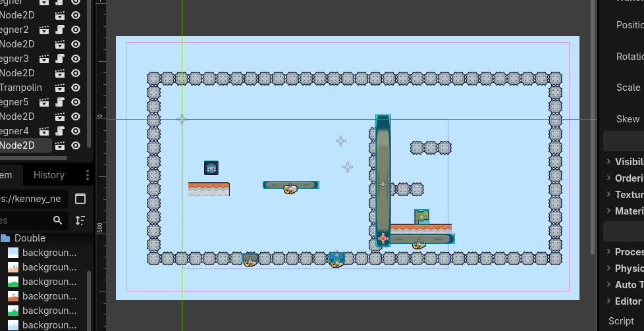Open the scene icon on the egner4 row
This screenshot has height=331, width=644.
(x=44, y=131)
